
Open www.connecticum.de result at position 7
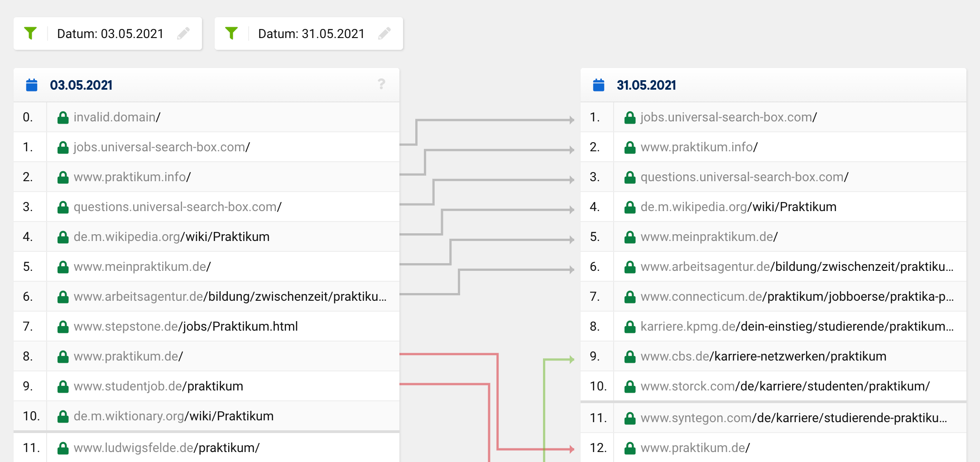click(x=797, y=297)
